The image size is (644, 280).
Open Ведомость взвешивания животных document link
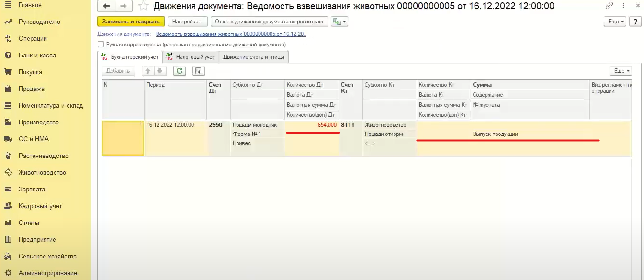[x=231, y=34]
